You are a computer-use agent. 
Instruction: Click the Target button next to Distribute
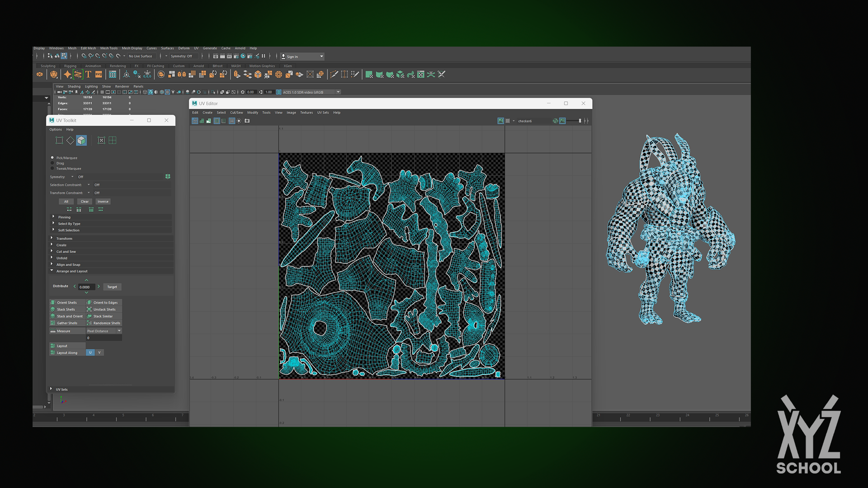tap(112, 287)
